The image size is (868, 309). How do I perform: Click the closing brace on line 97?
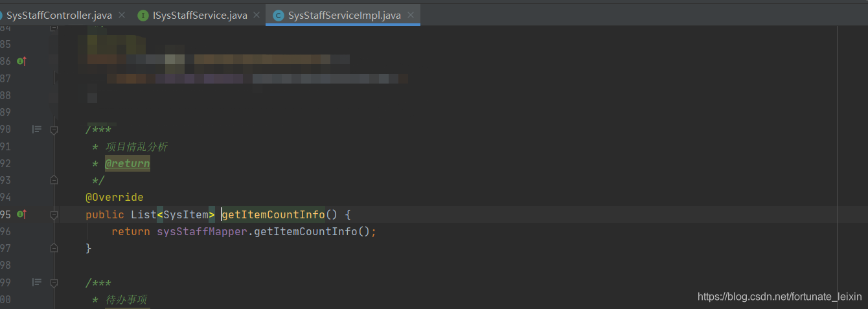click(x=89, y=248)
